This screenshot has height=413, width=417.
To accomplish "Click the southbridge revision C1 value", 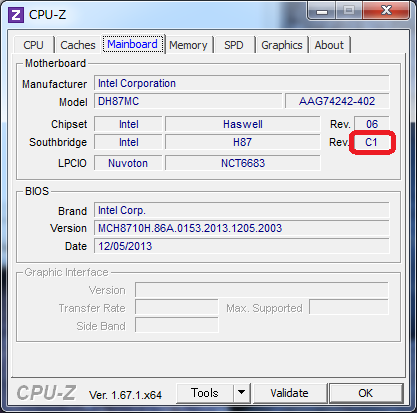I will pyautogui.click(x=372, y=142).
